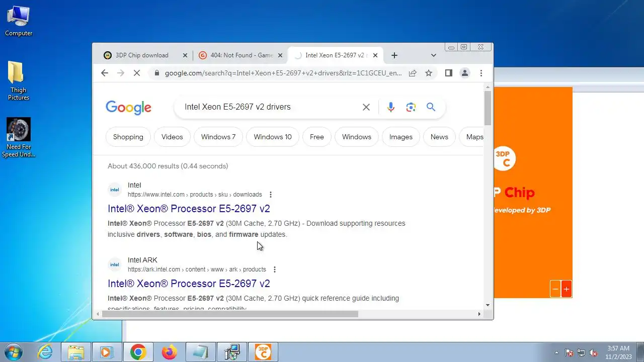Image resolution: width=644 pixels, height=362 pixels.
Task: Open the Windows Start menu
Action: pos(14,352)
